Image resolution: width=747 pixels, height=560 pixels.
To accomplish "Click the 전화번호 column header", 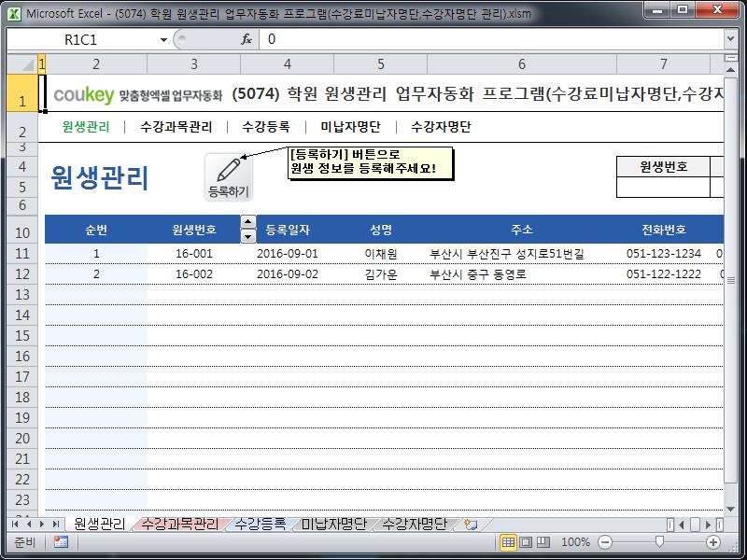I will [x=664, y=230].
